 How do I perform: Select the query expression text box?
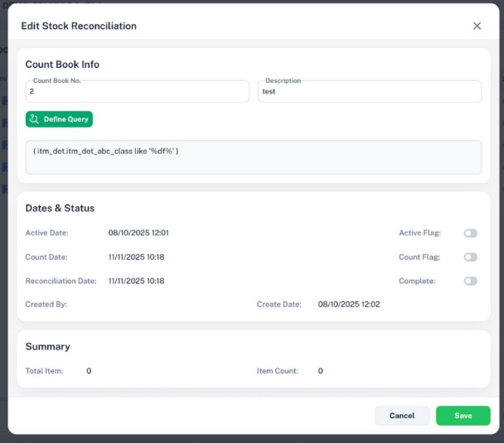[x=253, y=157]
